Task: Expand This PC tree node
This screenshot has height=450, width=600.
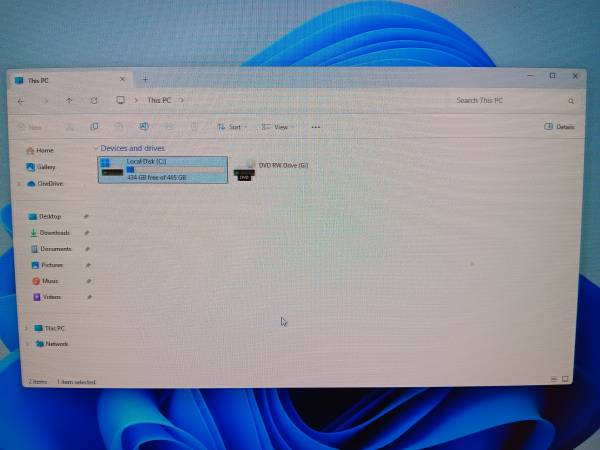Action: (26, 328)
